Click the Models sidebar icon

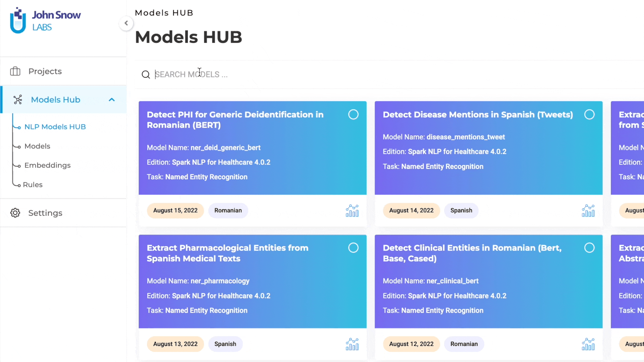38,146
